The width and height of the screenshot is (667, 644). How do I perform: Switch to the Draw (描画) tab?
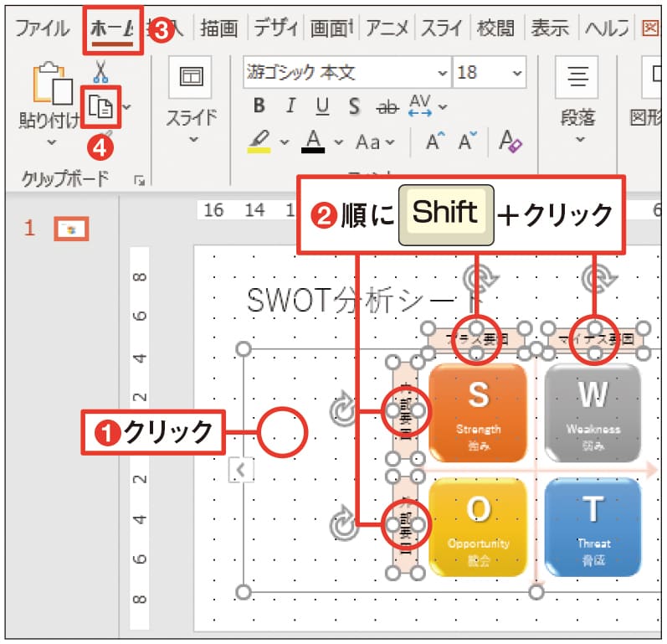point(219,29)
